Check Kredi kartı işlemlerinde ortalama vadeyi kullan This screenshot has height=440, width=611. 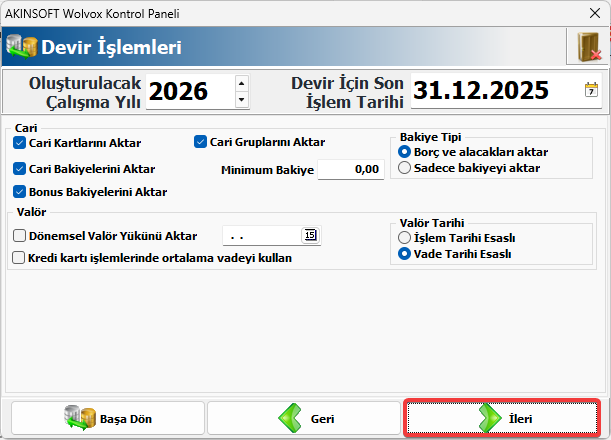click(x=20, y=258)
